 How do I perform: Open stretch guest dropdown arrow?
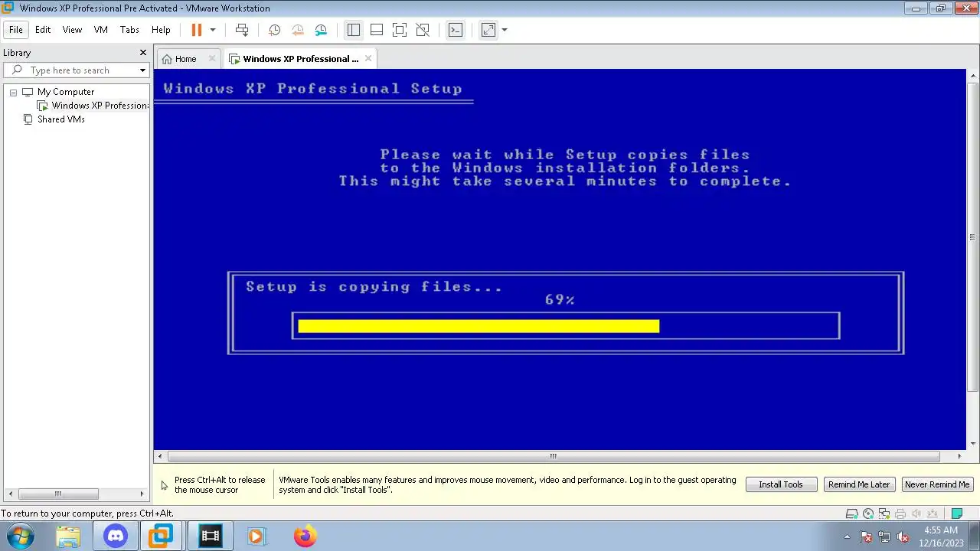pyautogui.click(x=505, y=30)
